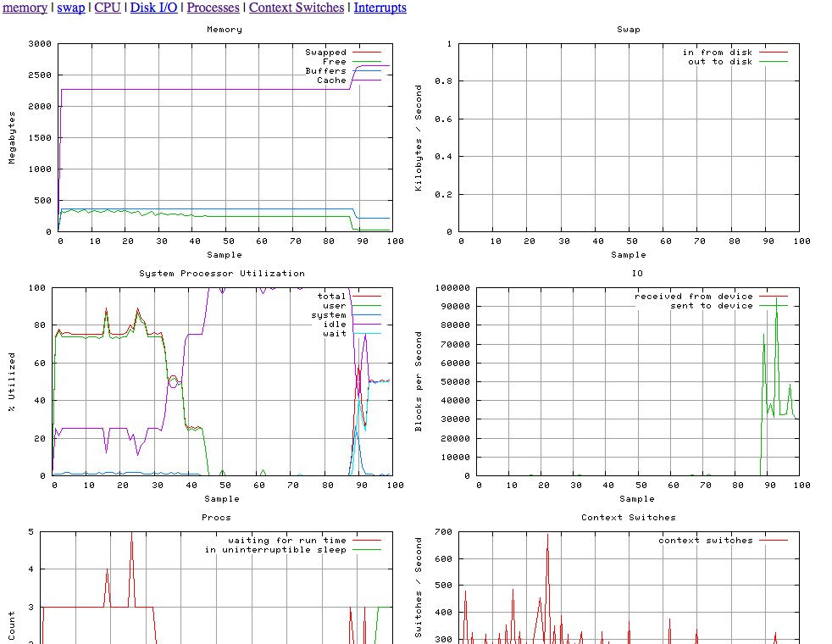The image size is (832, 644).
Task: Click the Context Switches graph title
Action: tap(629, 517)
